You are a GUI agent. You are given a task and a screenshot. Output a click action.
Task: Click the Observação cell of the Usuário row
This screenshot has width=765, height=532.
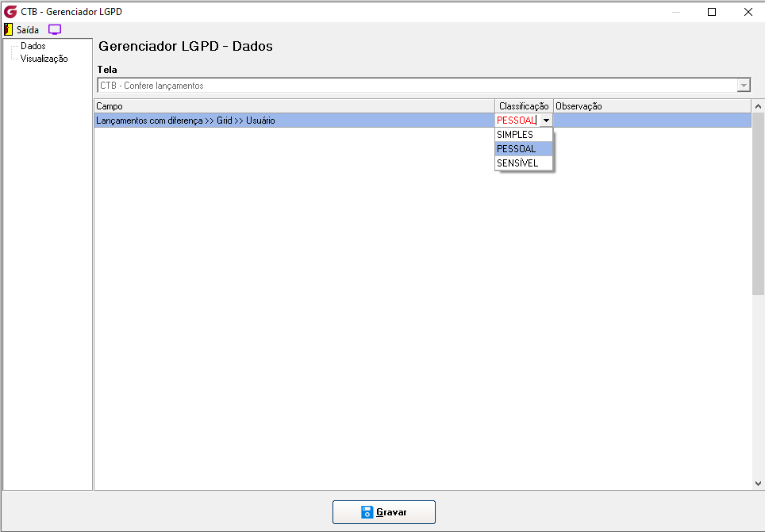652,121
